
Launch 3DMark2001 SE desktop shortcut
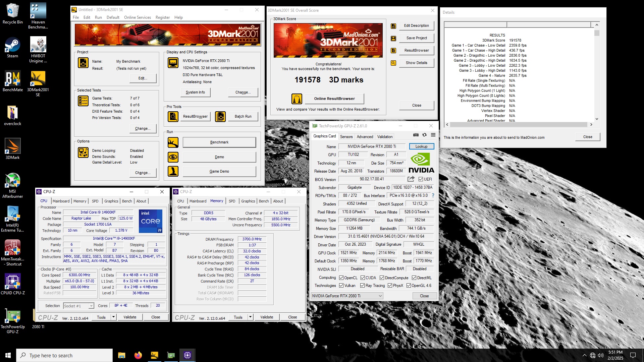coord(38,83)
